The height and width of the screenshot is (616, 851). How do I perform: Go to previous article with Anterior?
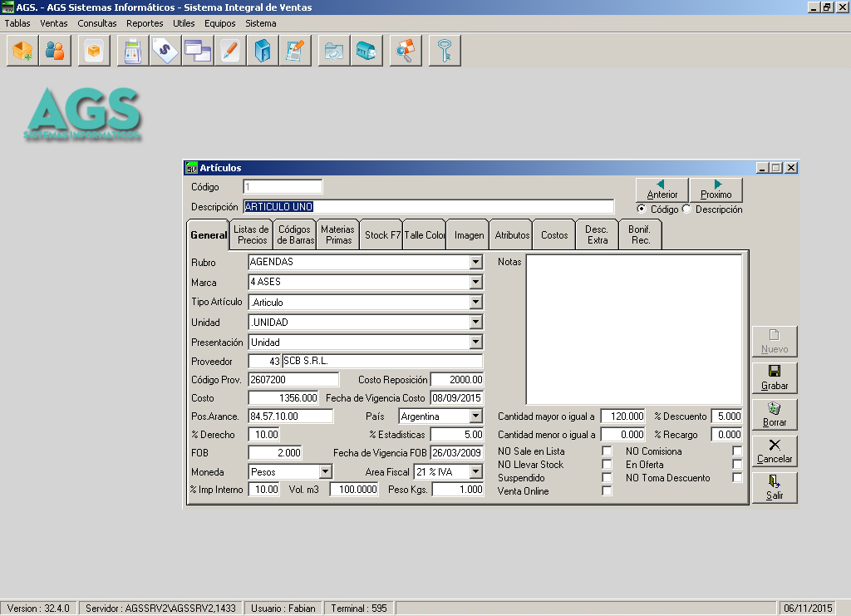[662, 190]
